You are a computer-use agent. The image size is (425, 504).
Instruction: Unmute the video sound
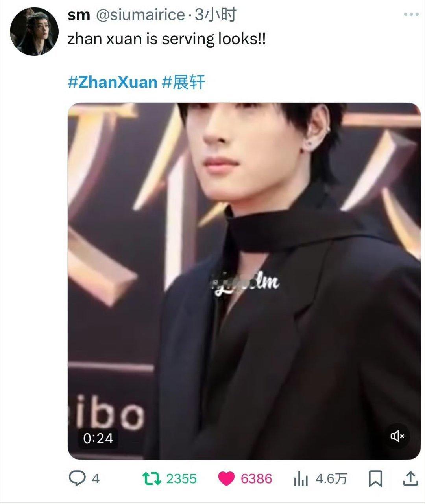(397, 436)
